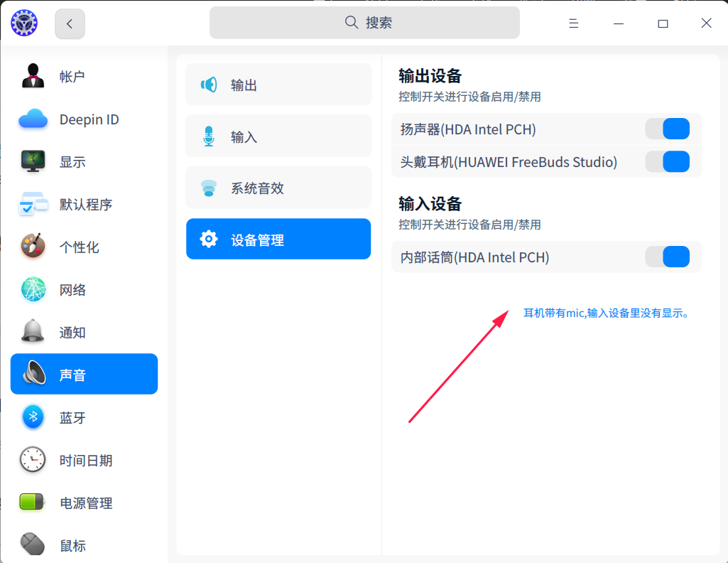Disable the 内部话筒 internal microphone
Screen dimensions: 728x563
668,257
